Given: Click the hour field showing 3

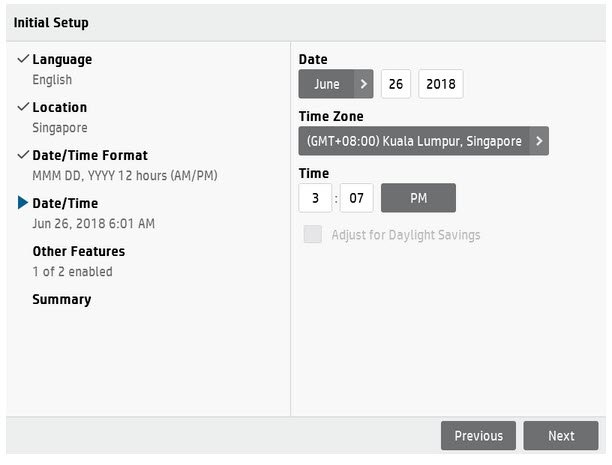Looking at the screenshot, I should pyautogui.click(x=315, y=198).
